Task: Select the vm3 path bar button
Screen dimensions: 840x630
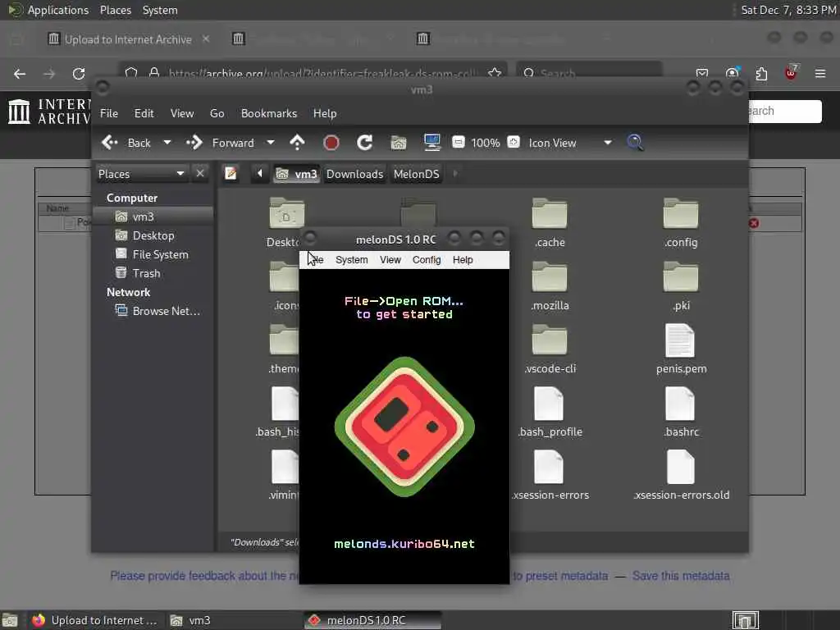Action: 297,174
